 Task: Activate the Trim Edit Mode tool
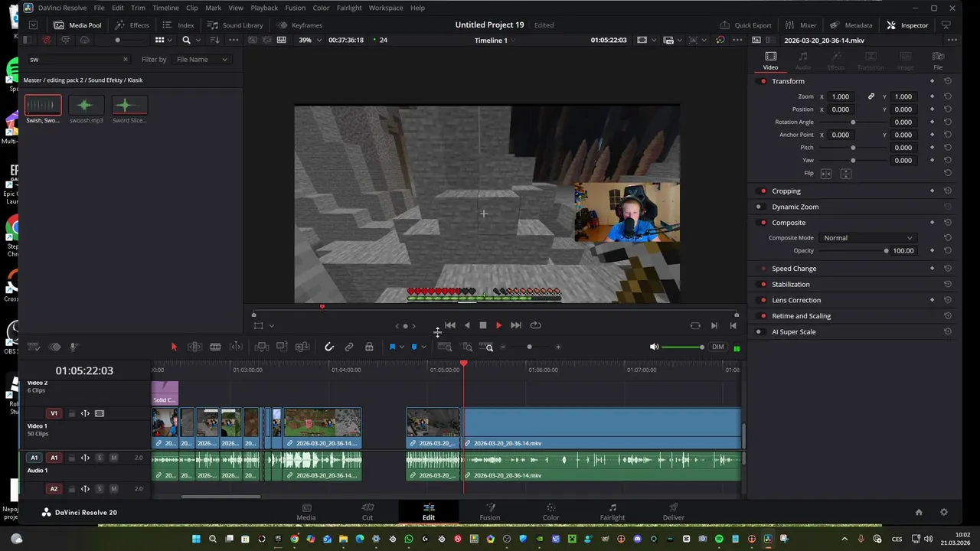(x=194, y=347)
